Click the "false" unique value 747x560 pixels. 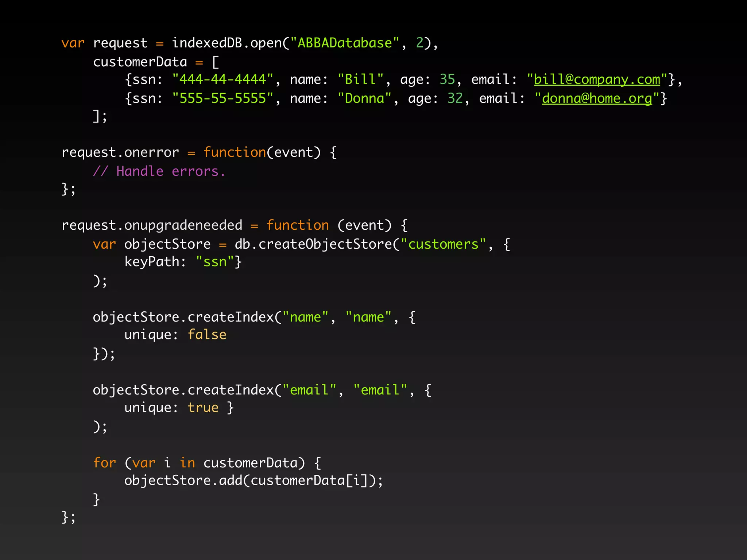pyautogui.click(x=207, y=335)
